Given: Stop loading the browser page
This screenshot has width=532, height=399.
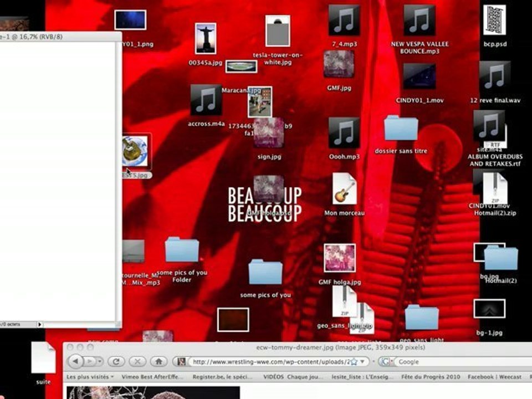Looking at the screenshot, I should (x=137, y=362).
